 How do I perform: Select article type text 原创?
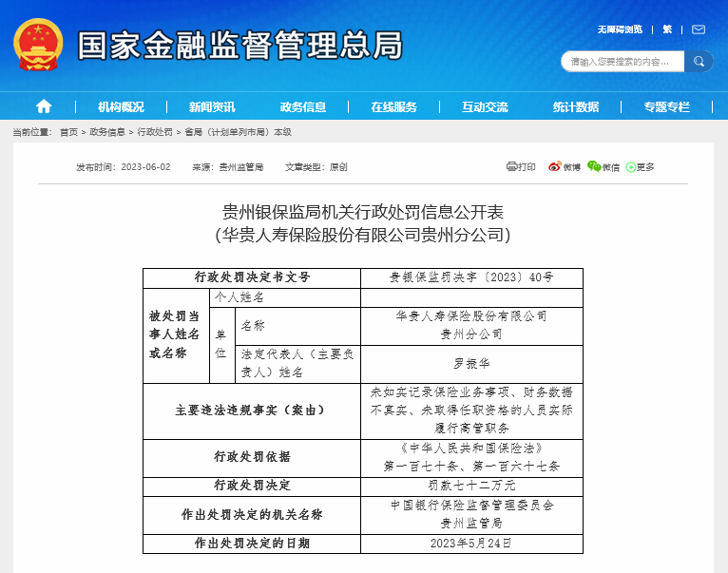(x=338, y=167)
